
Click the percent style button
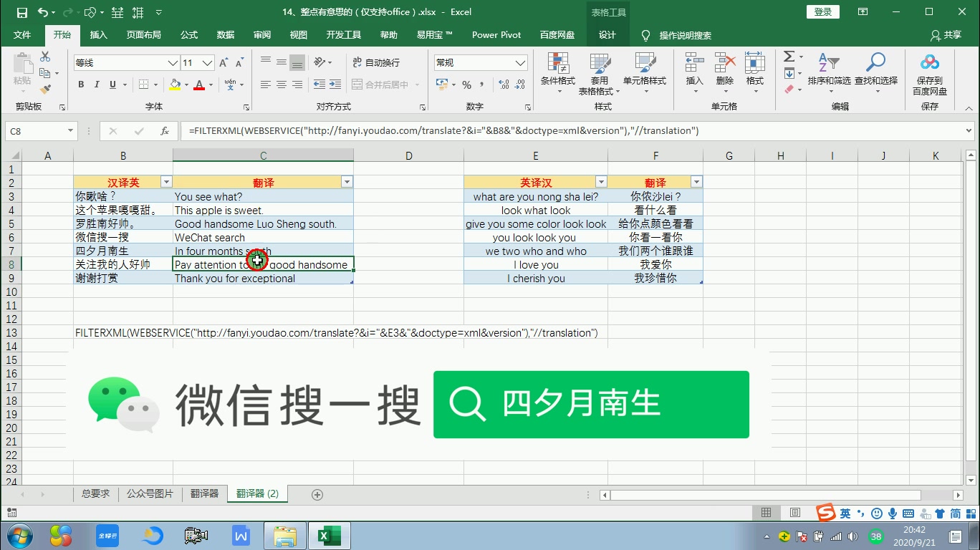coord(466,85)
